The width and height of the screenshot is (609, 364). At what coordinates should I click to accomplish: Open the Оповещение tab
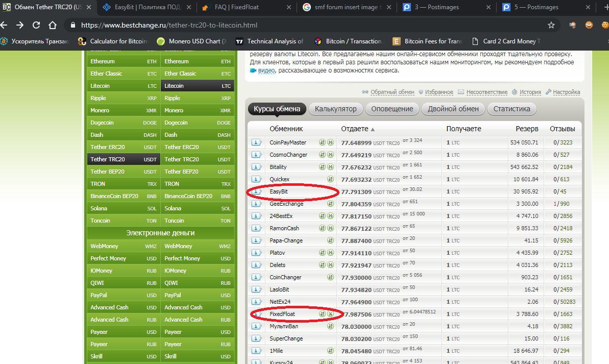pyautogui.click(x=392, y=109)
